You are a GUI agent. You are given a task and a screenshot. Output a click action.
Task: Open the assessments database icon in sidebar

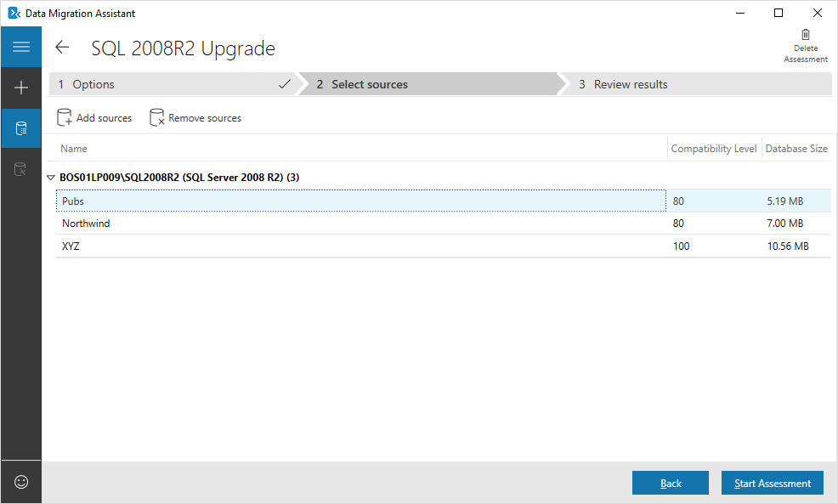click(21, 128)
